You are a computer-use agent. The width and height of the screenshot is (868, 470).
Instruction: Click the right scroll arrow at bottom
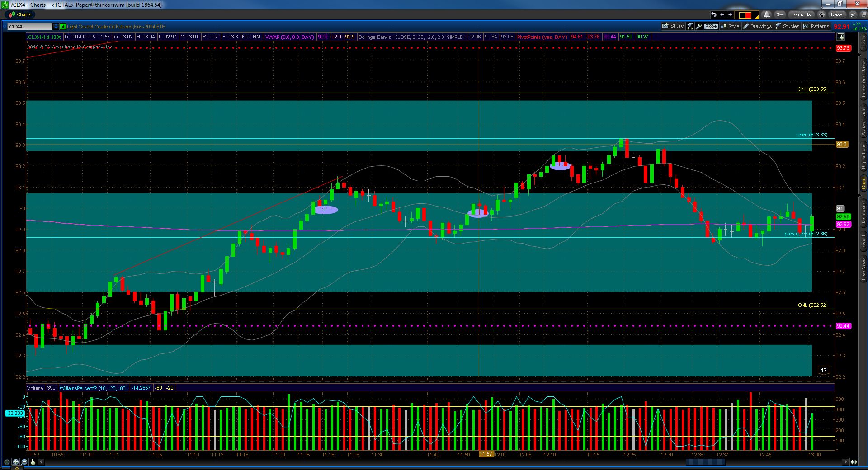point(846,462)
